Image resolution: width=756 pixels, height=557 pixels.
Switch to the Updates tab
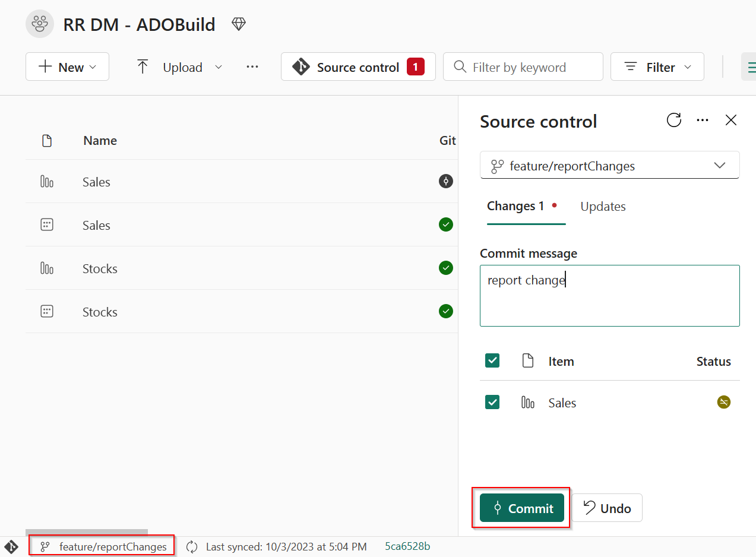point(602,206)
